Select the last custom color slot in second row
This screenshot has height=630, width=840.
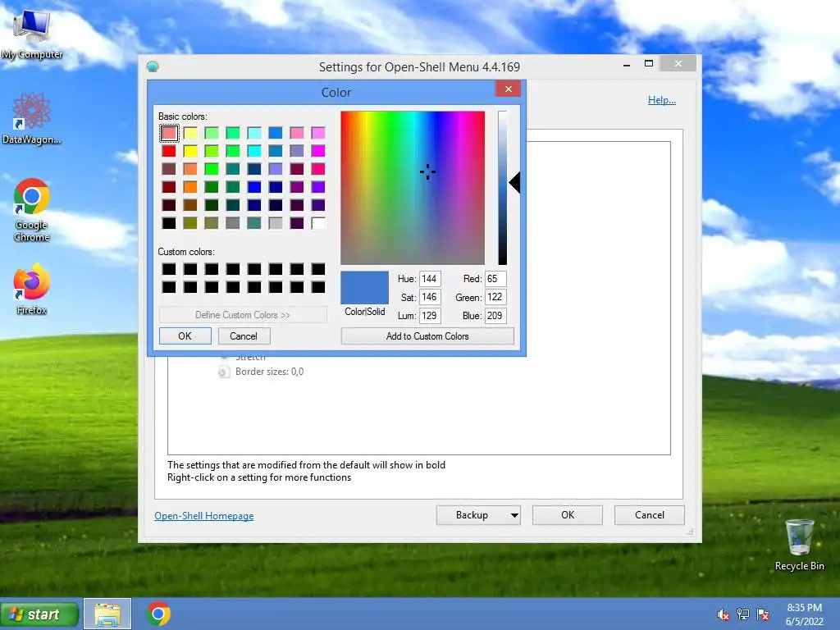point(318,287)
